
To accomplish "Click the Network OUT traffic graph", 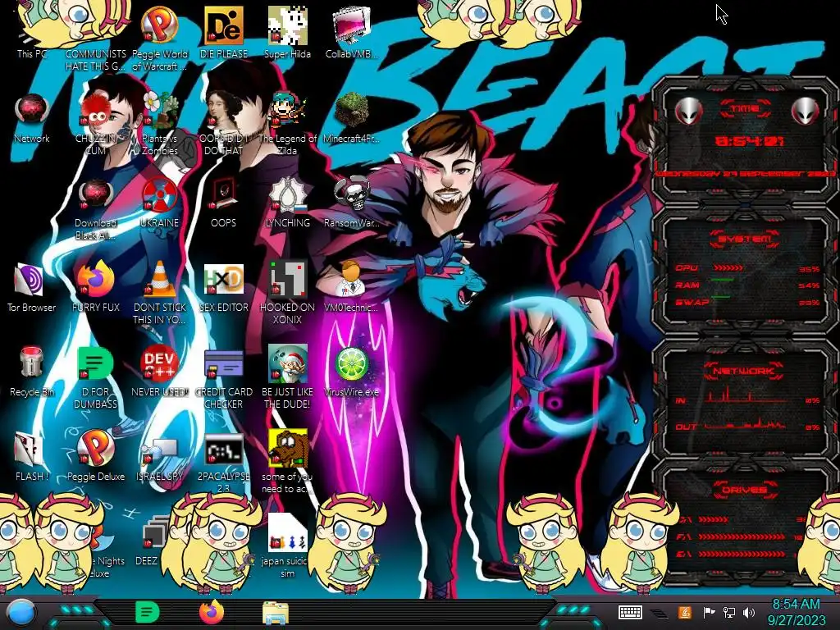I will (745, 424).
